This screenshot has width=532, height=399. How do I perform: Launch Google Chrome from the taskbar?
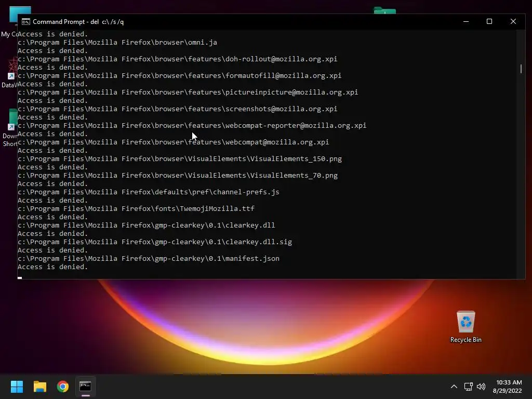click(x=63, y=387)
